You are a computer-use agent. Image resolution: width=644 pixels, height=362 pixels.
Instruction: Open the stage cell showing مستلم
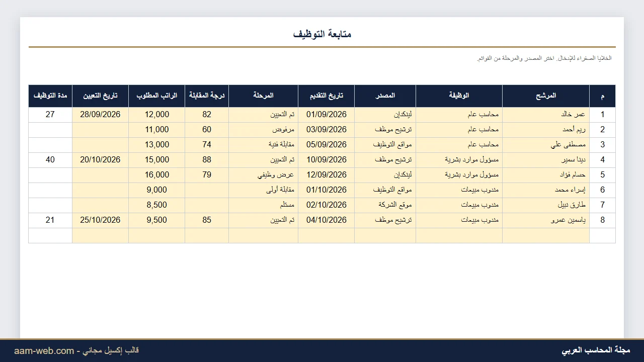(x=264, y=205)
